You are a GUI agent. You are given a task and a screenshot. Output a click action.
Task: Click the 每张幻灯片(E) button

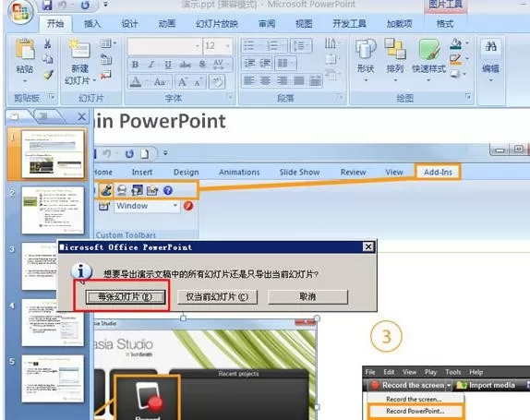tap(126, 297)
